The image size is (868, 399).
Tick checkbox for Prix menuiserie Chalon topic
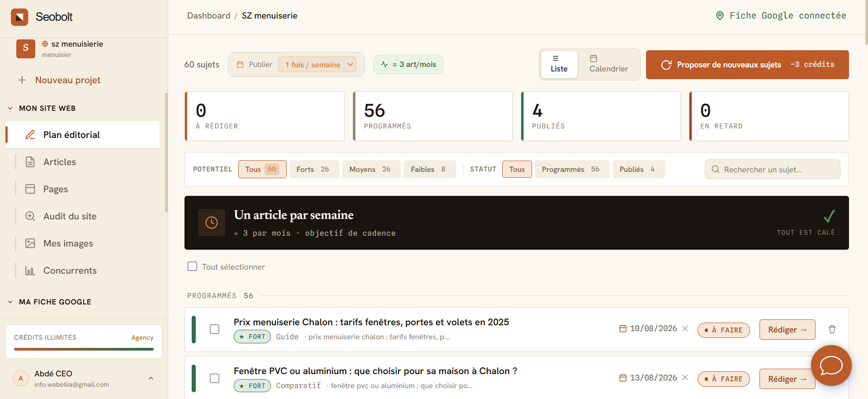coord(215,329)
